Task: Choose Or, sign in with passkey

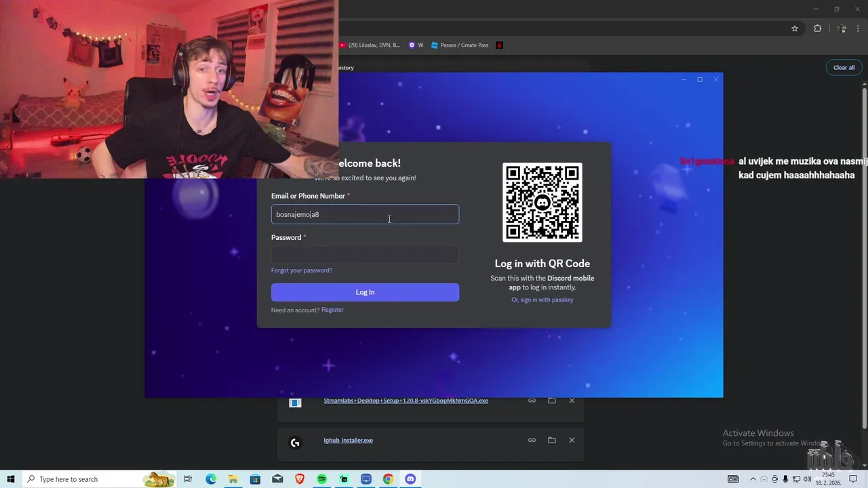Action: click(x=542, y=300)
